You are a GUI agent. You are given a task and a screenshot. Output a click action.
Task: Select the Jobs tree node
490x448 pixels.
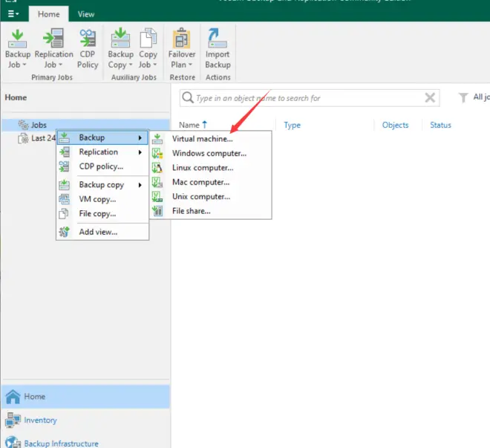[85, 125]
